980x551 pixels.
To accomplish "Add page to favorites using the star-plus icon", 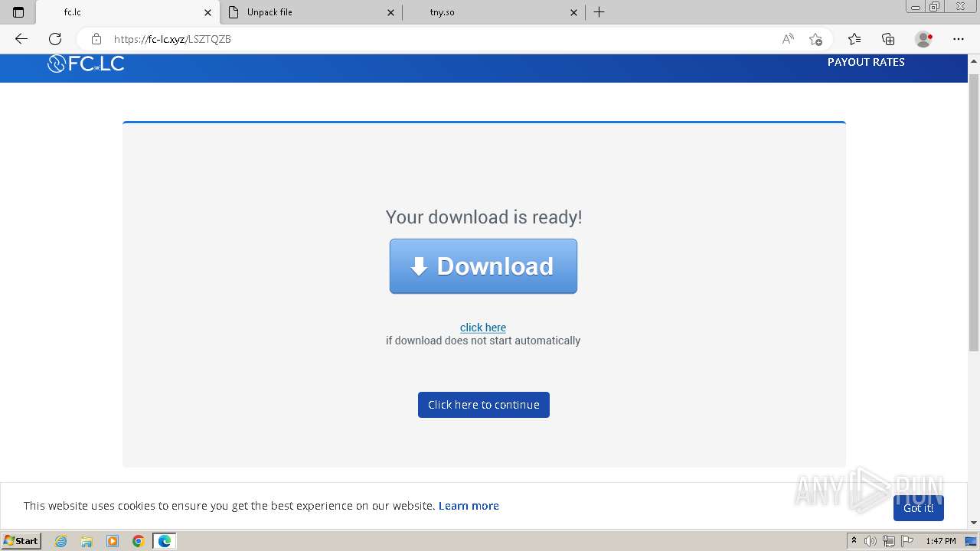I will [815, 39].
